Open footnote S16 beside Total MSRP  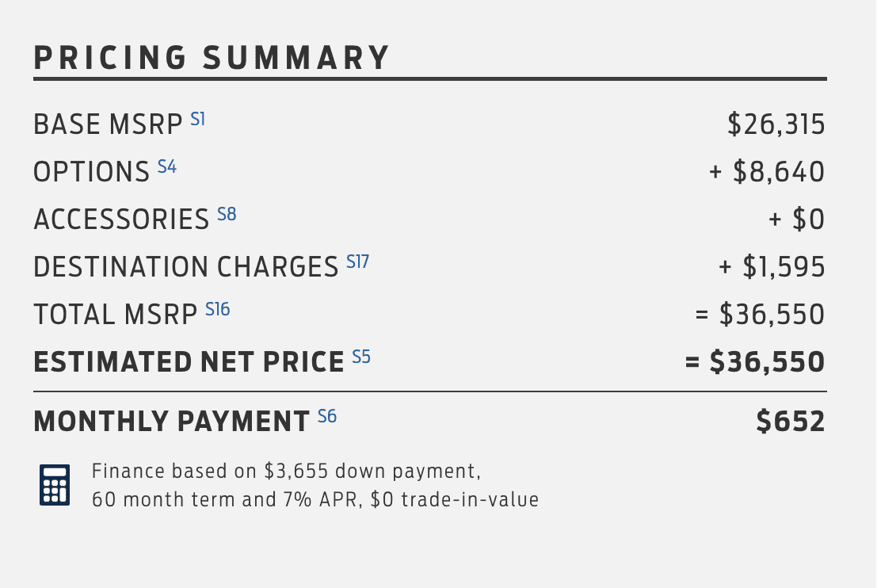[217, 309]
